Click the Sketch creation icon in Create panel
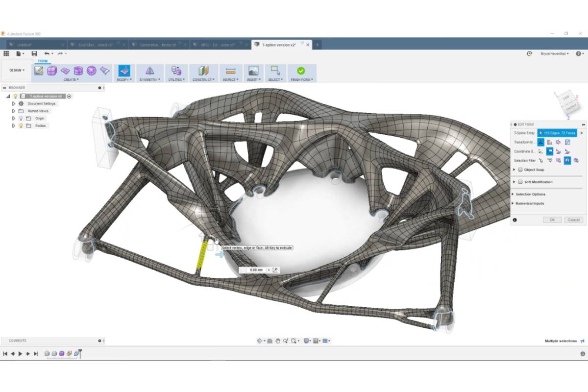Image resolution: width=588 pixels, height=392 pixels. point(38,69)
